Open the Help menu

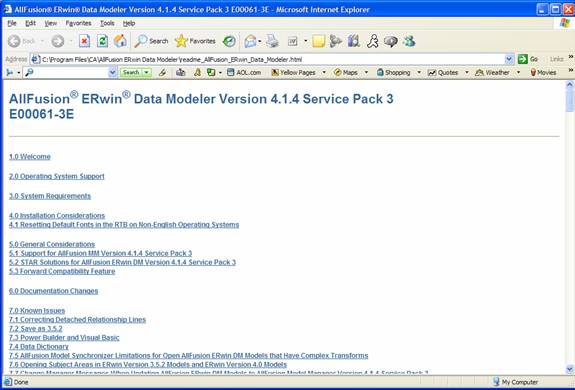click(129, 23)
